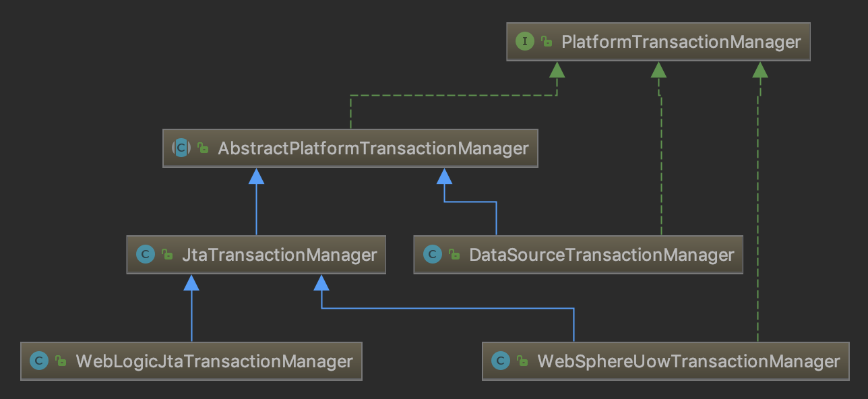Select the AbstractPlatformTransactionManager node label
This screenshot has width=868, height=399.
373,148
